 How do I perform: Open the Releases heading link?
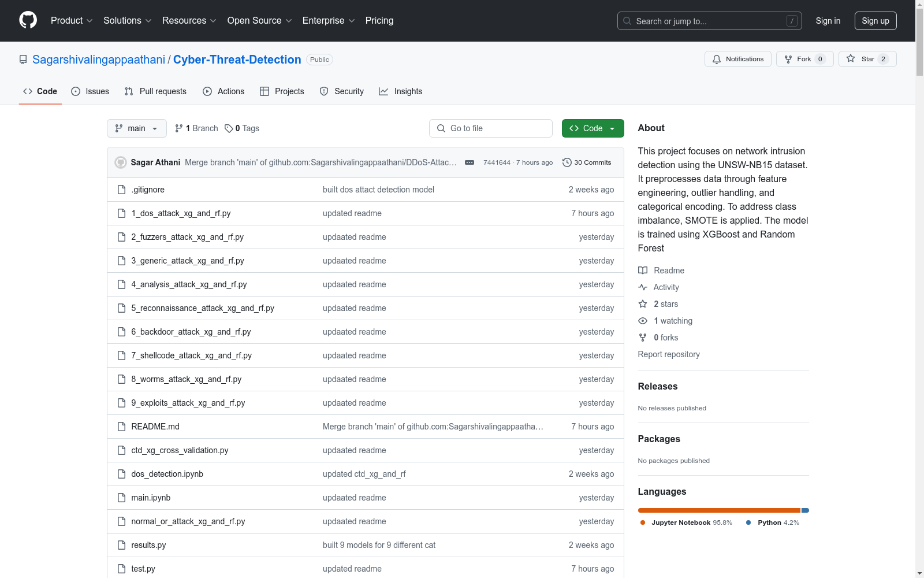[x=658, y=386]
